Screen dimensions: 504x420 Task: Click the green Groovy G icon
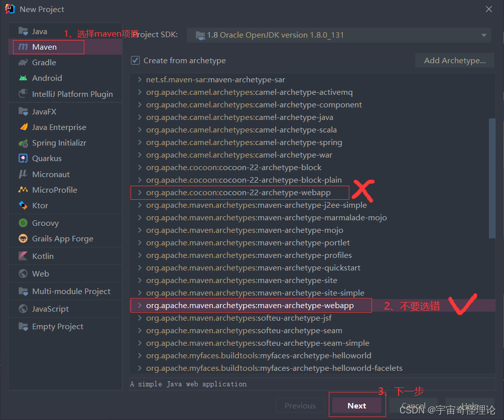pos(23,223)
